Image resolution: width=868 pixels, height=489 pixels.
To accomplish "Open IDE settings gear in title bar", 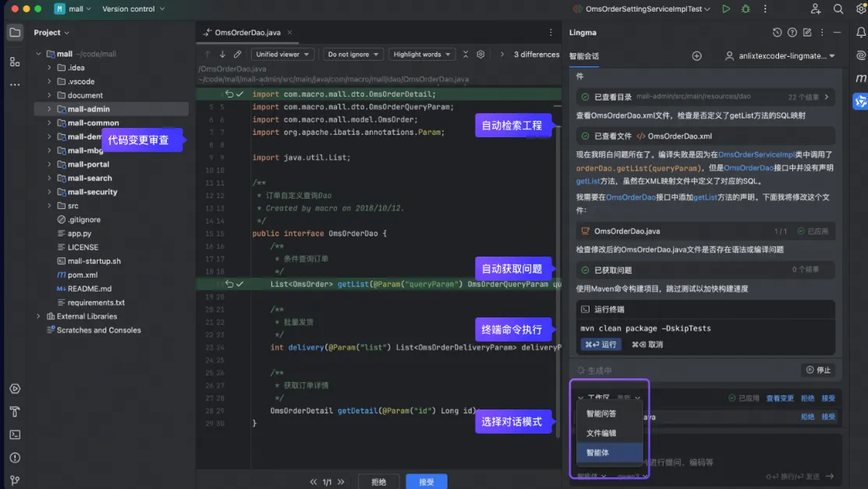I will pyautogui.click(x=861, y=9).
